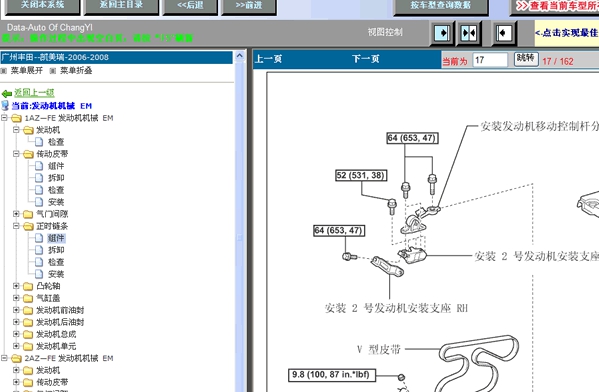Screen dimensions: 599x392
Task: Click the 点击实现最佳 link
Action: (567, 33)
